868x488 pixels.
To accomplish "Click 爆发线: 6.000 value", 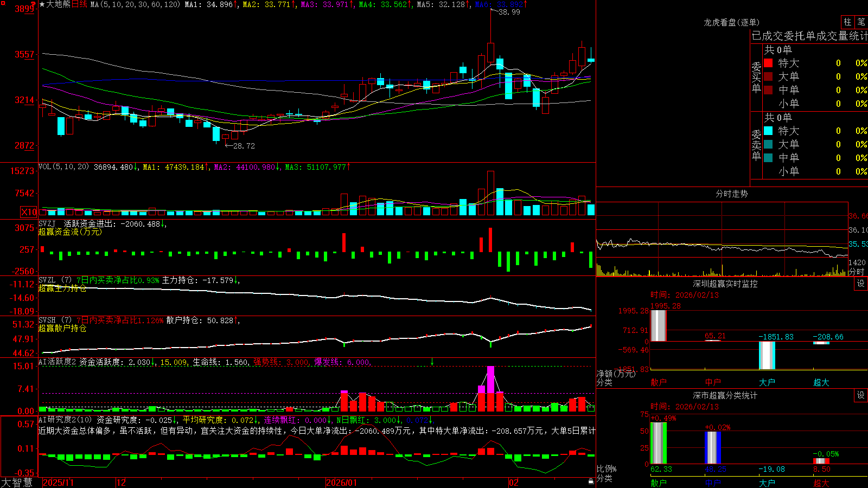I will [342, 362].
